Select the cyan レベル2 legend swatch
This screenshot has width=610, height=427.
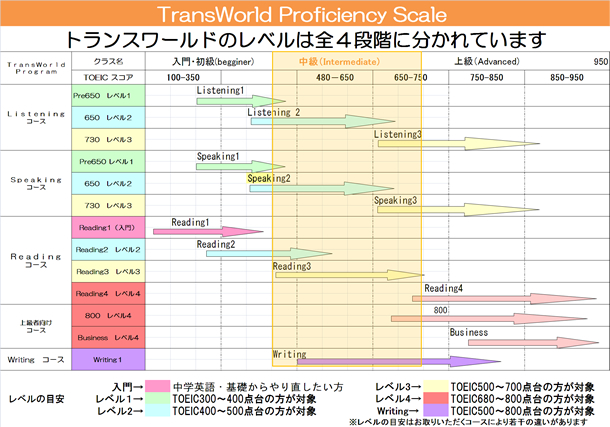click(158, 411)
